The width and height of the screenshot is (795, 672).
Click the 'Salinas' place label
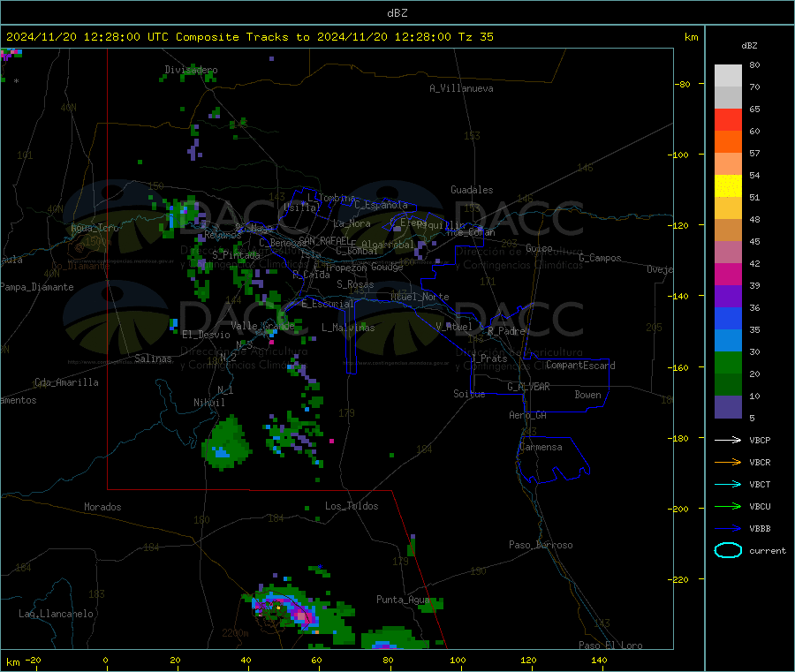pos(153,359)
